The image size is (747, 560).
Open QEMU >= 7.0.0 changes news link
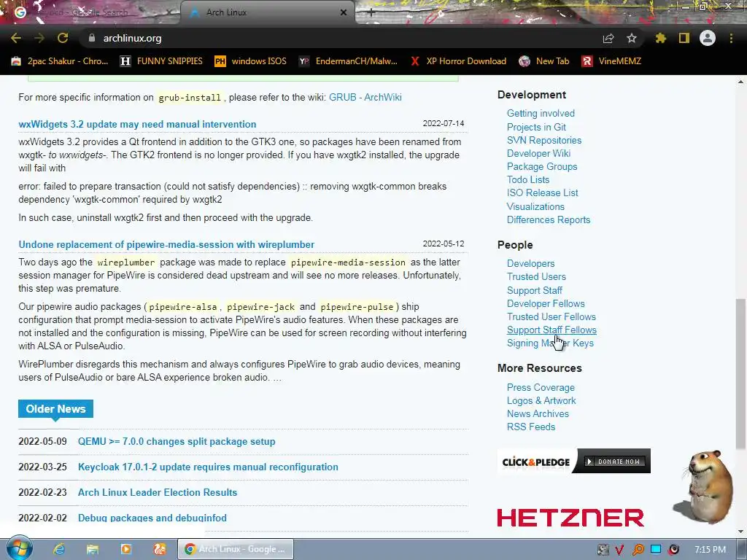tap(177, 441)
